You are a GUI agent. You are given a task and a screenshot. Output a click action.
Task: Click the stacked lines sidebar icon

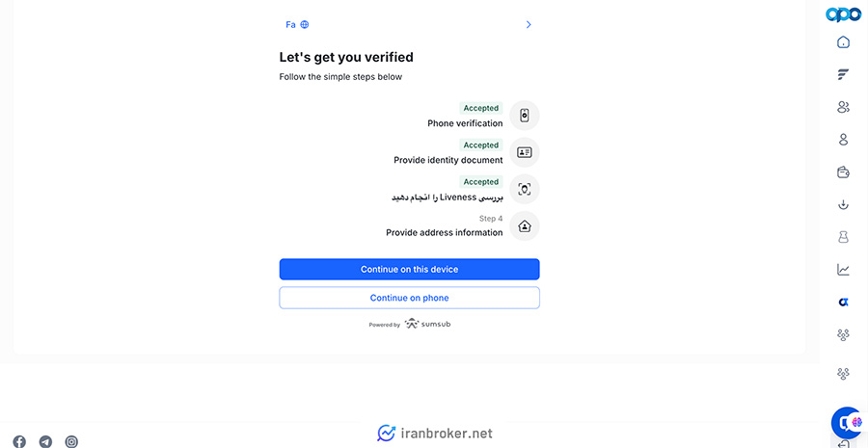843,75
